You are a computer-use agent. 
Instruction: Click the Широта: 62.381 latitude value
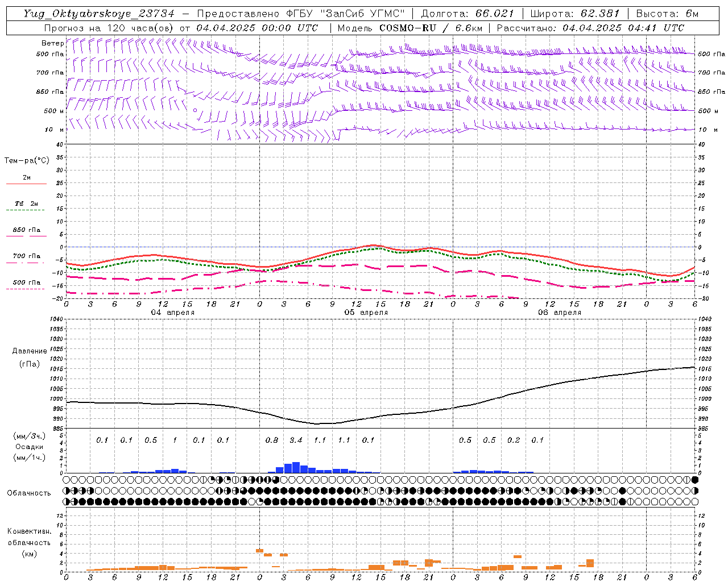(x=575, y=14)
